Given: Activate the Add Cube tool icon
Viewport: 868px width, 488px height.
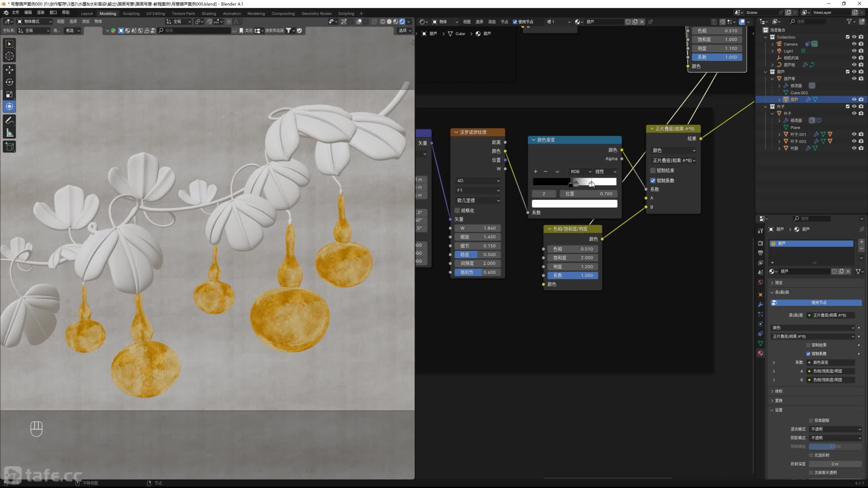Looking at the screenshot, I should [x=9, y=146].
